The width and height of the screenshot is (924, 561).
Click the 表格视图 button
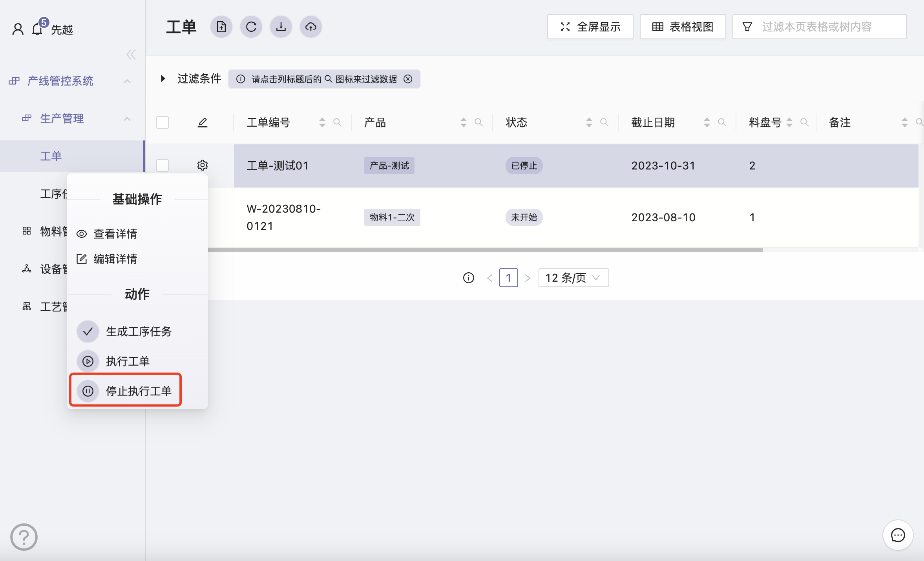pyautogui.click(x=683, y=27)
